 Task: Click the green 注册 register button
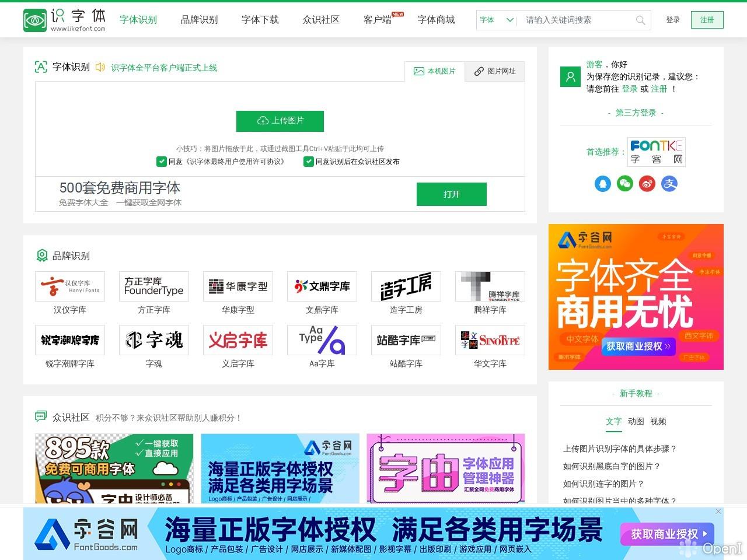(707, 19)
